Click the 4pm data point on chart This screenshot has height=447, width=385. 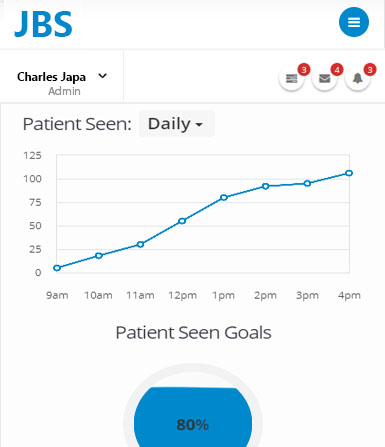pyautogui.click(x=349, y=173)
